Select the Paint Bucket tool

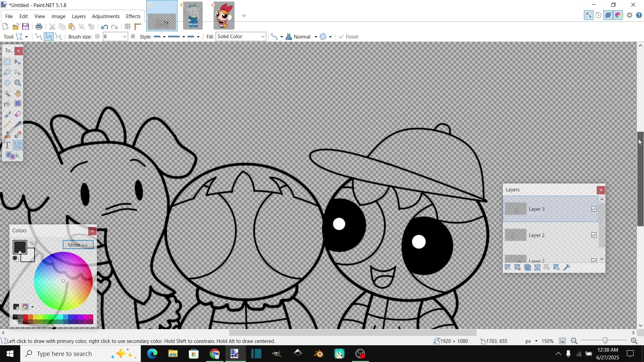7,104
